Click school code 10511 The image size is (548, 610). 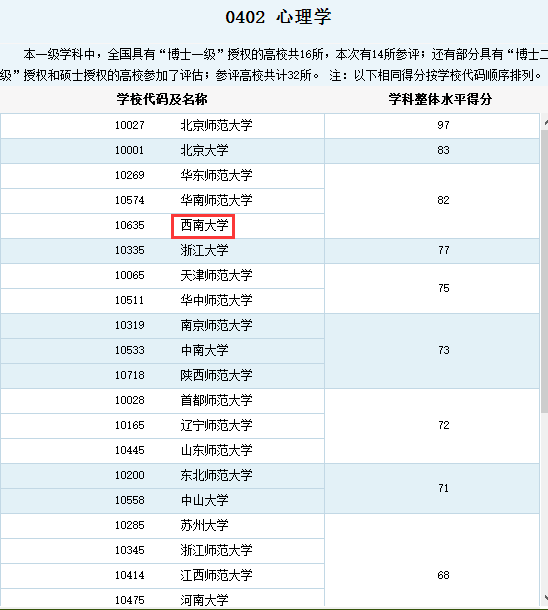point(130,300)
